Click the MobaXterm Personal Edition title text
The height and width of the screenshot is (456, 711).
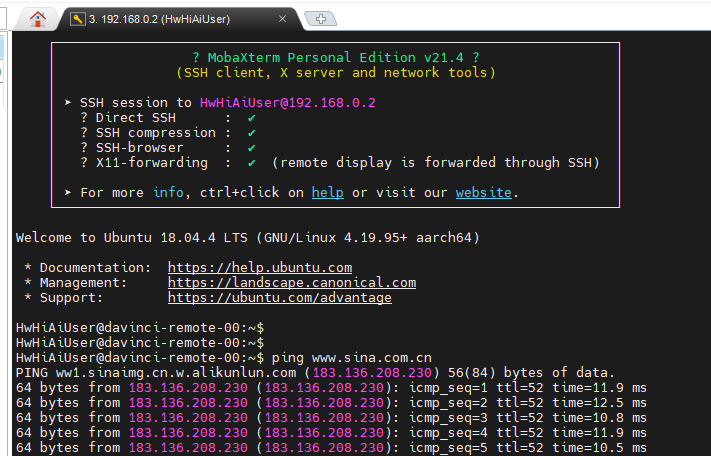pyautogui.click(x=335, y=58)
